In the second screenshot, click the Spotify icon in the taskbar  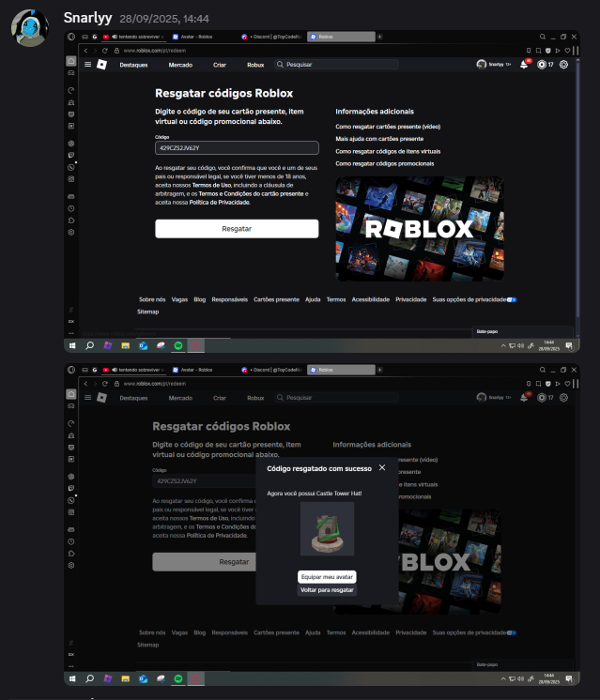pyautogui.click(x=178, y=678)
